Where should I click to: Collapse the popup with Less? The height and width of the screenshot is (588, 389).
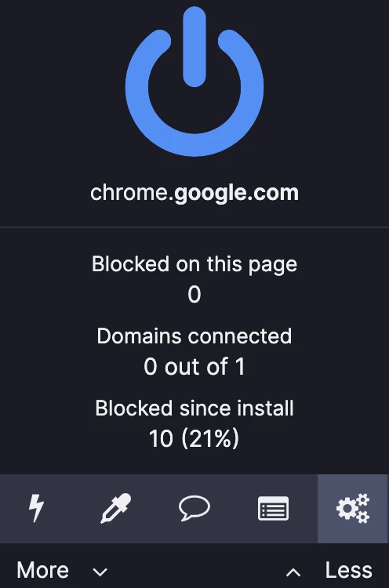click(348, 571)
